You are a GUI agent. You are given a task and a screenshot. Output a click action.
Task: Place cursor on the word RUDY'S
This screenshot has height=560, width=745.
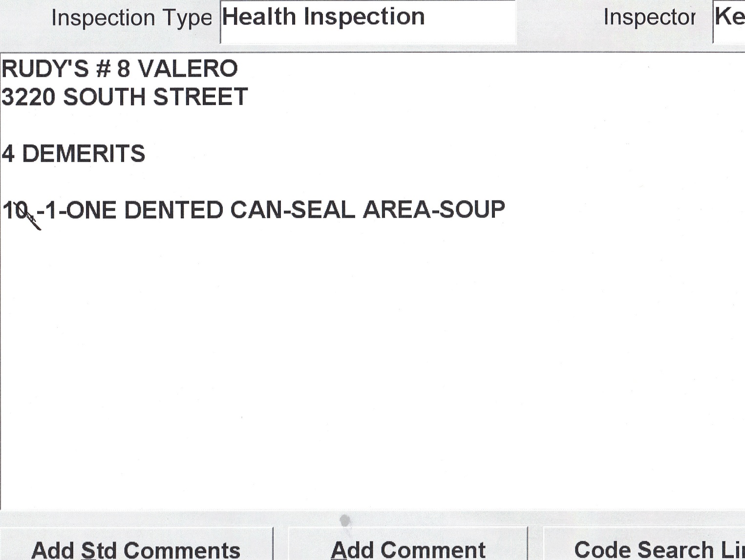coord(45,69)
